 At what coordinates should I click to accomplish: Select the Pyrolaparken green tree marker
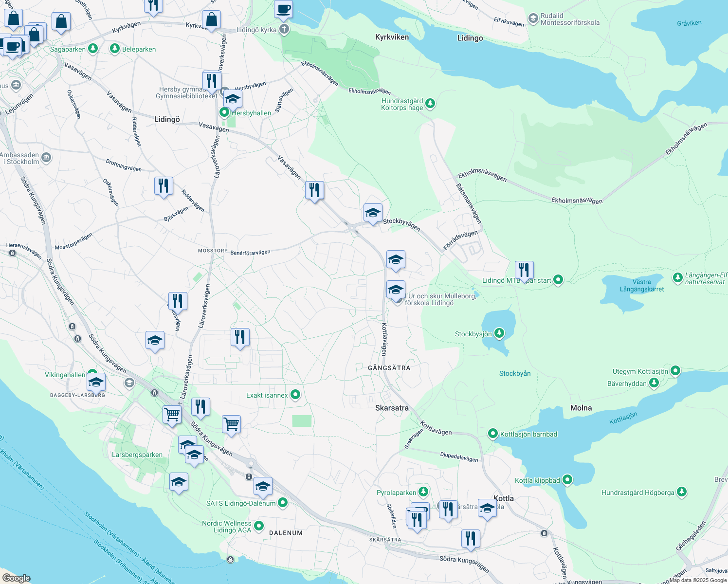423,492
